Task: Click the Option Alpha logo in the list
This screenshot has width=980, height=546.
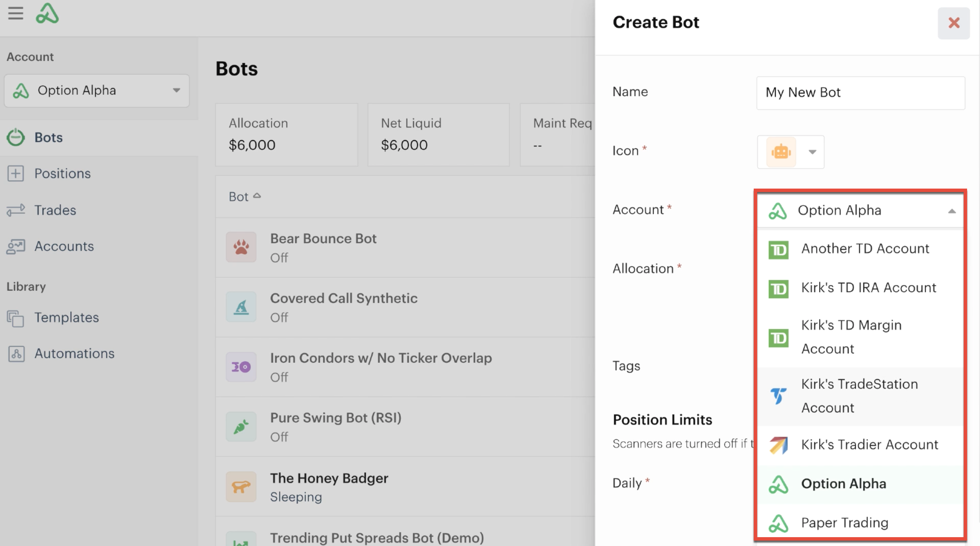Action: click(778, 485)
